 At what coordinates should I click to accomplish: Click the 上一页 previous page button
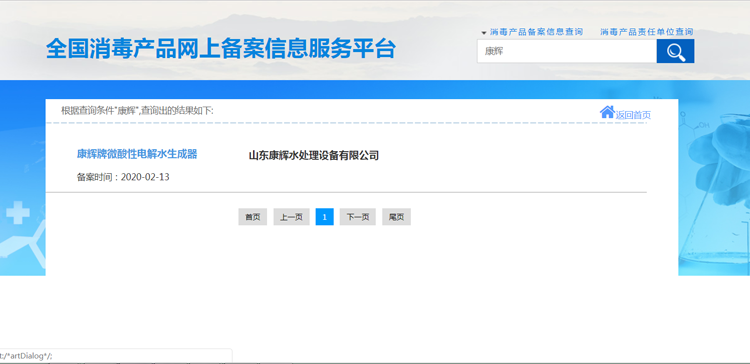click(x=291, y=217)
